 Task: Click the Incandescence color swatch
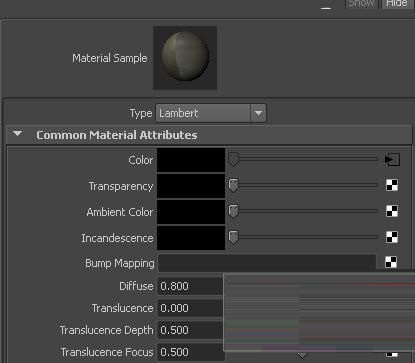tap(191, 238)
